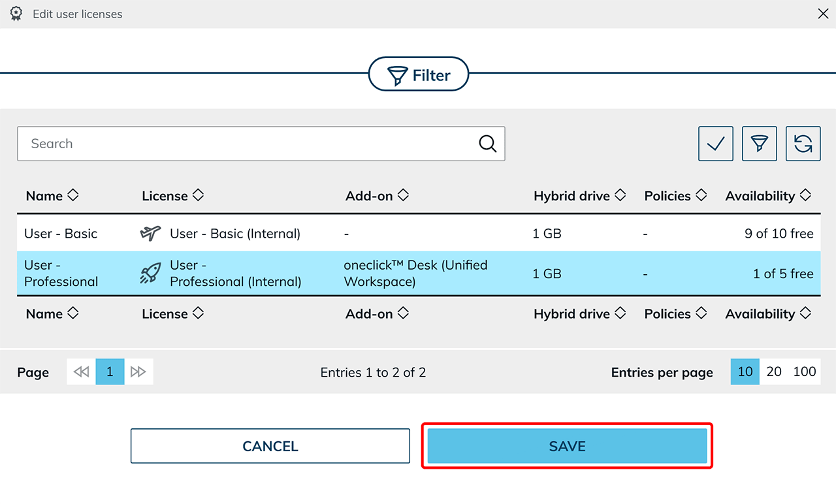This screenshot has height=504, width=836.
Task: Select the User - Basic license row
Action: tap(418, 234)
